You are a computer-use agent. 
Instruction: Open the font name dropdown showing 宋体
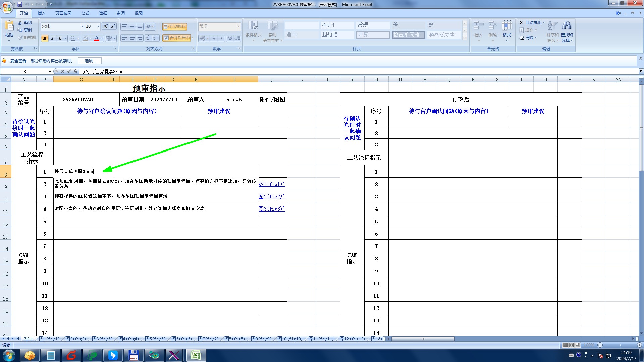pos(82,26)
